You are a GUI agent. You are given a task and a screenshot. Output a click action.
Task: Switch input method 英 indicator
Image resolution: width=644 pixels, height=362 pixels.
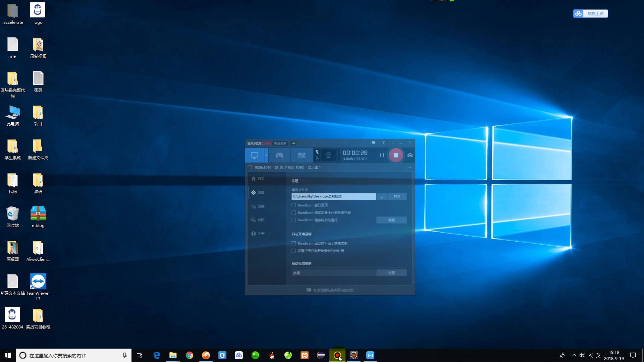pos(598,355)
